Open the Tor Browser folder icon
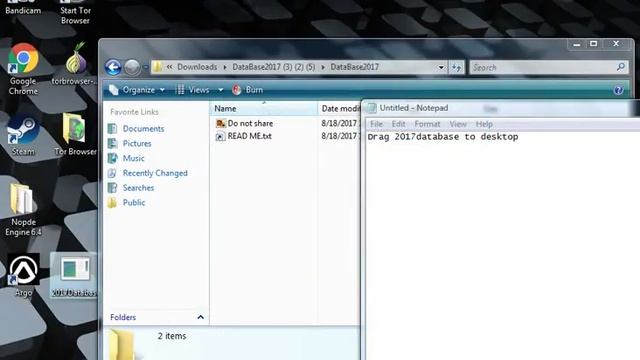This screenshot has width=640, height=360. point(76,134)
